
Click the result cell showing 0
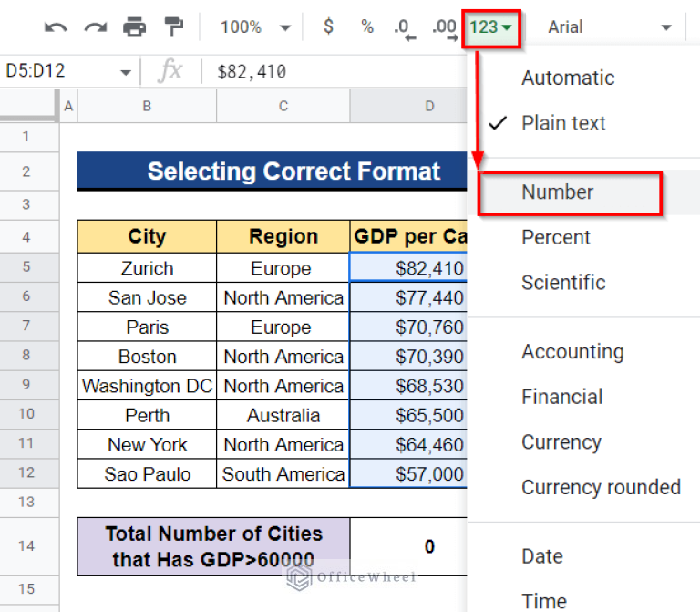[x=408, y=546]
